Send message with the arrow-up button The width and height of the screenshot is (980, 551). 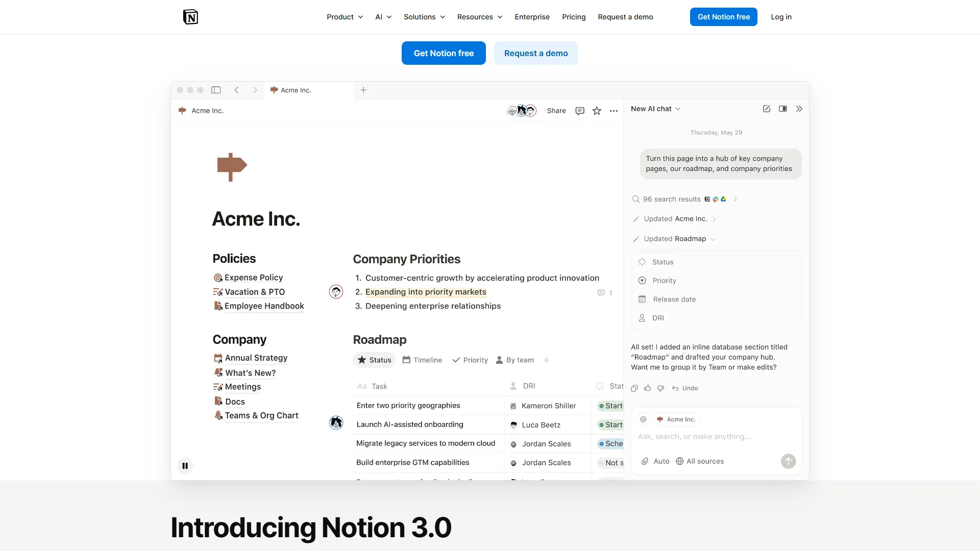[x=788, y=461]
